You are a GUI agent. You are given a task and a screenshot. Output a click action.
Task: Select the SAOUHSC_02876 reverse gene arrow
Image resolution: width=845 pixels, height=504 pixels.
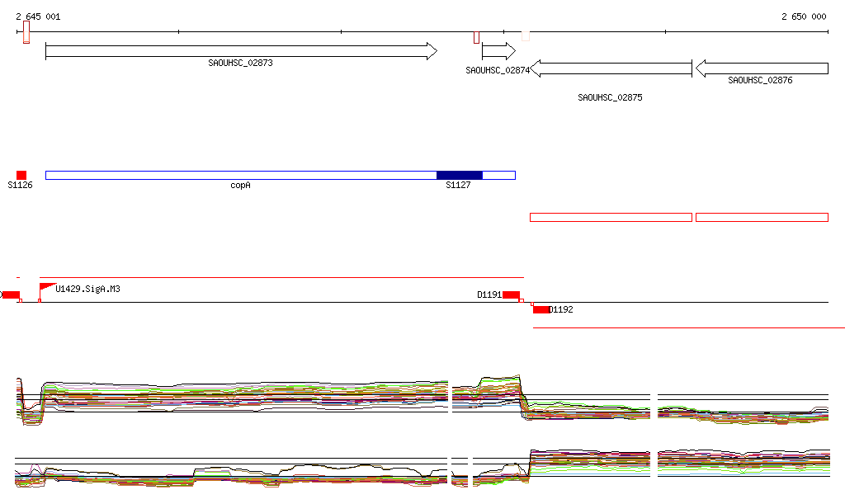click(762, 68)
